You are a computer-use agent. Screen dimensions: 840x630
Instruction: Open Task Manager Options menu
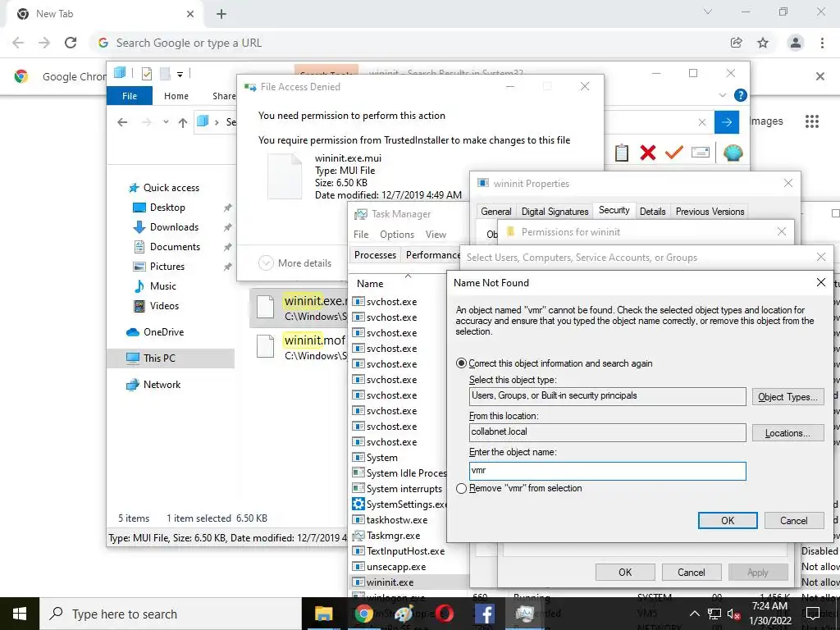pyautogui.click(x=397, y=235)
